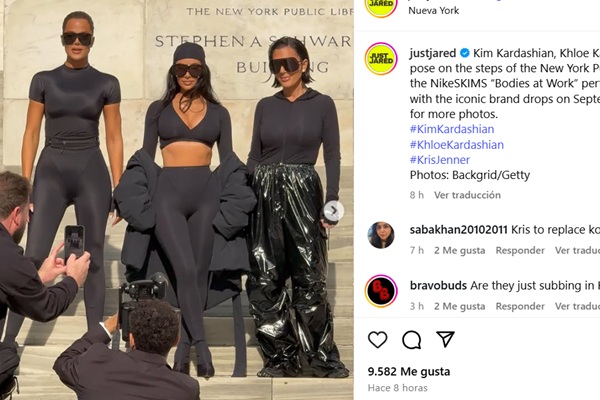Image resolution: width=600 pixels, height=400 pixels.
Task: Reply to sabakhan20102011's comment via Responder
Action: tap(520, 250)
